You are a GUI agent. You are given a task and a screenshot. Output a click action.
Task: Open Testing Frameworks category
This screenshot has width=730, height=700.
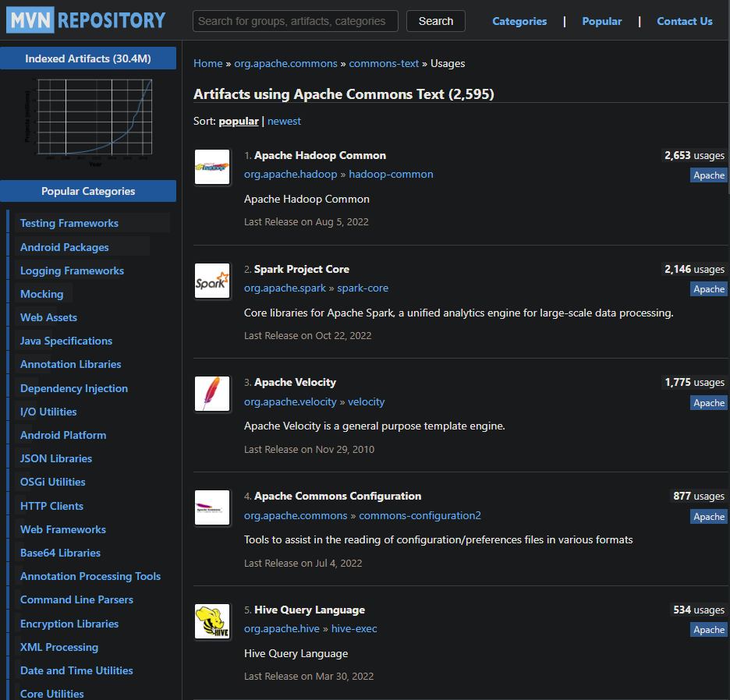pos(69,223)
